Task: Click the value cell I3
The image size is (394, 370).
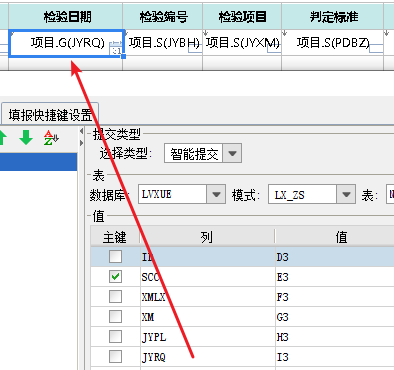Action: (335, 357)
